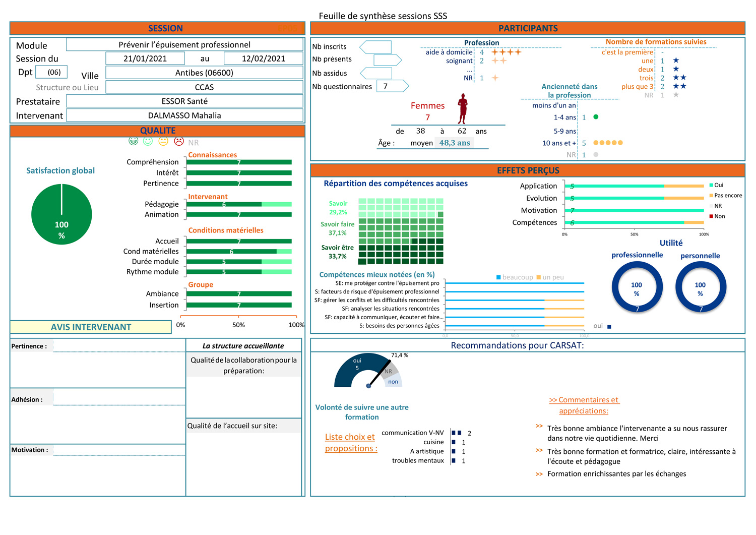The image size is (756, 535).
Task: Click the orange stars for aide à domicile
Action: coord(506,52)
